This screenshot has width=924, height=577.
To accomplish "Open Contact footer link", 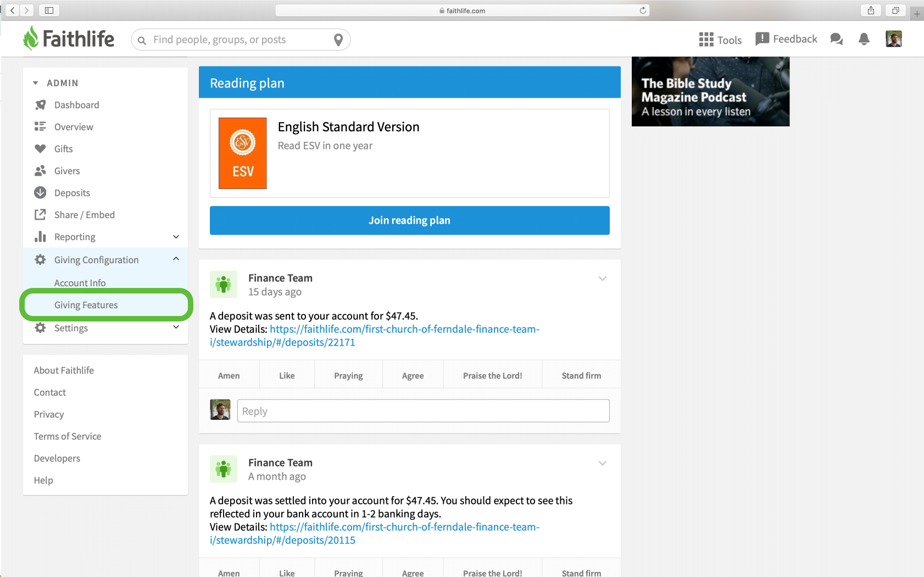I will point(50,392).
